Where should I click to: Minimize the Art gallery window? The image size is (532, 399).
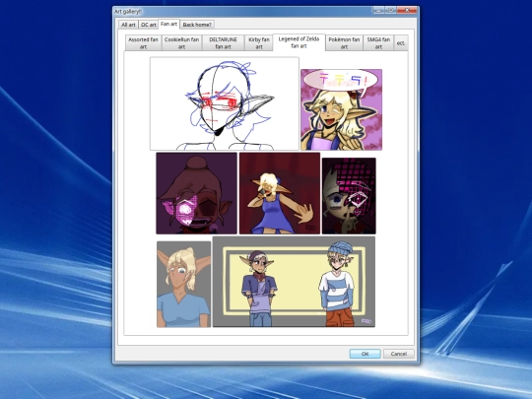[378, 10]
